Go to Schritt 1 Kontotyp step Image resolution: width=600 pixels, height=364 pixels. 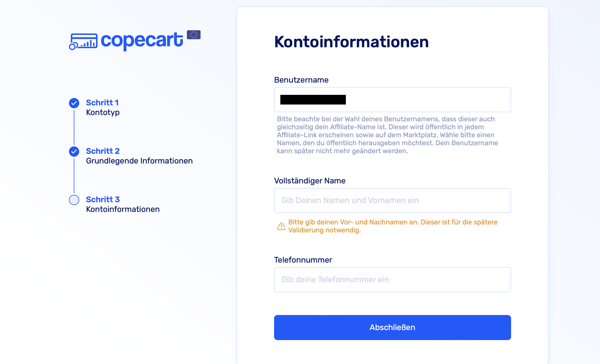pos(103,107)
